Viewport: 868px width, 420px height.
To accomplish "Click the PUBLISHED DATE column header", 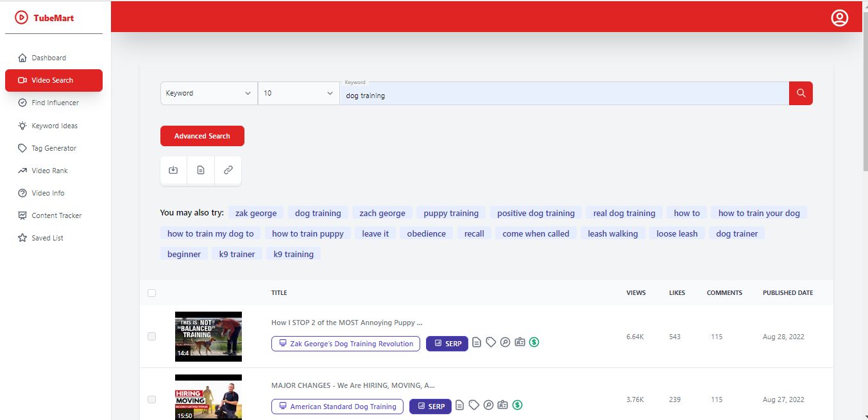I will tap(788, 293).
